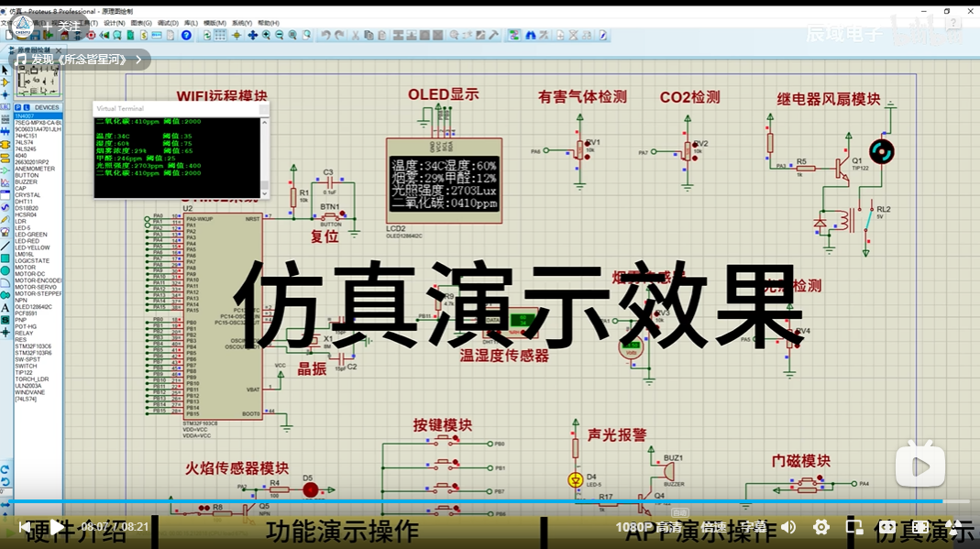Select the graph mode tool
Viewport: 980px width, 549px height.
pos(5,182)
